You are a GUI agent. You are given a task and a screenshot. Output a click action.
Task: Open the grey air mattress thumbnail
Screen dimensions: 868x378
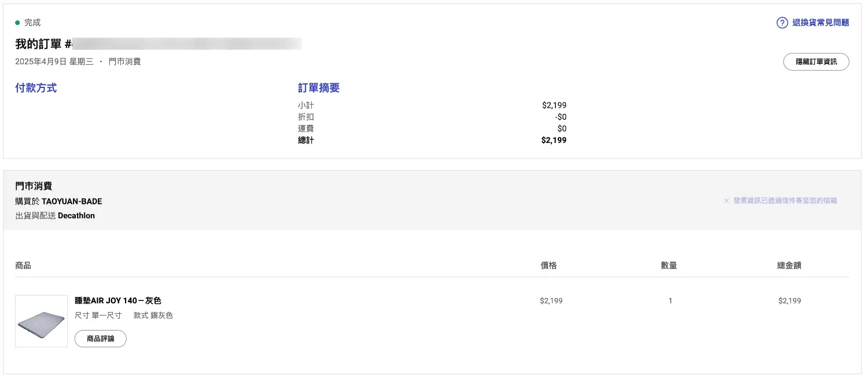(41, 321)
